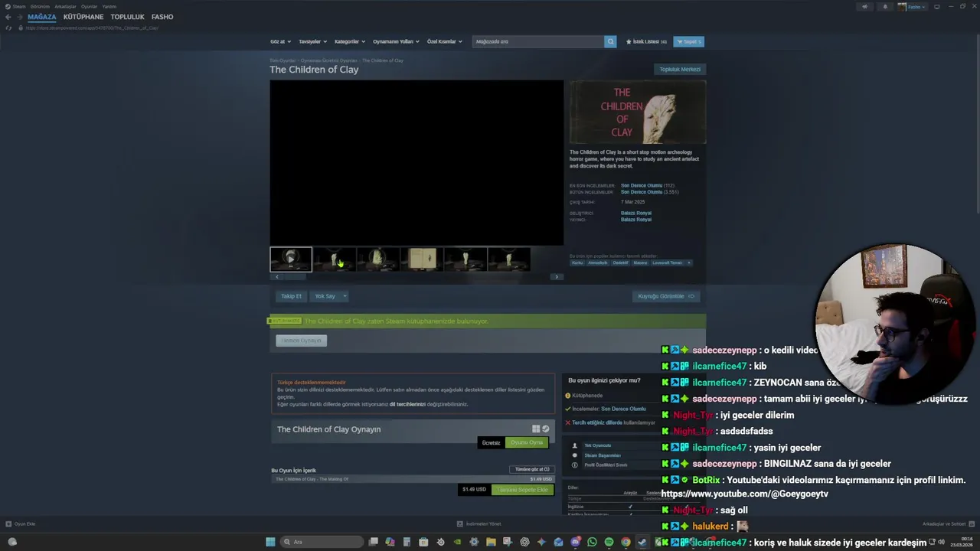Move thumbnail strip left with arrow
This screenshot has height=551, width=980.
tap(276, 277)
